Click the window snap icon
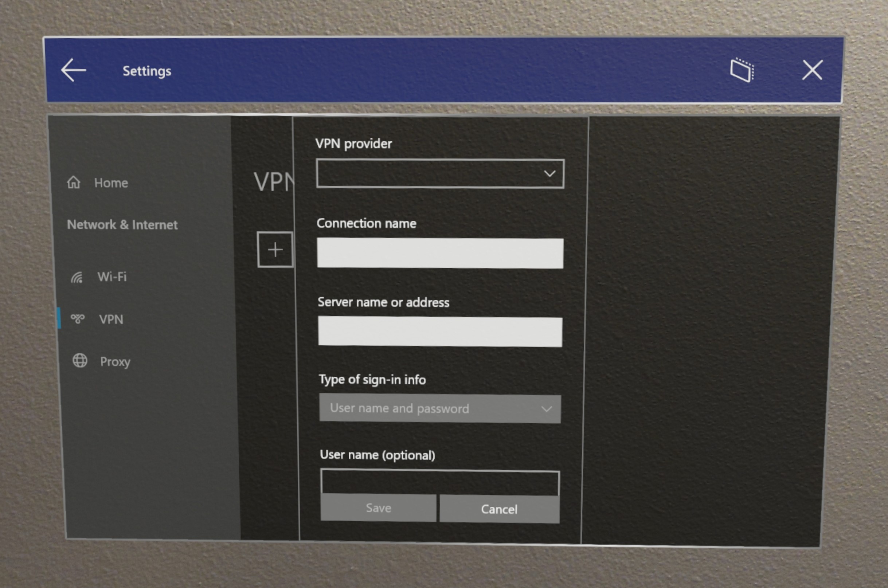 [743, 71]
